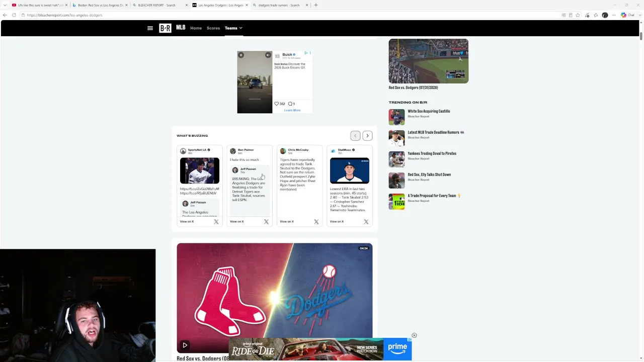Click X logo on StatMuse card

(366, 221)
